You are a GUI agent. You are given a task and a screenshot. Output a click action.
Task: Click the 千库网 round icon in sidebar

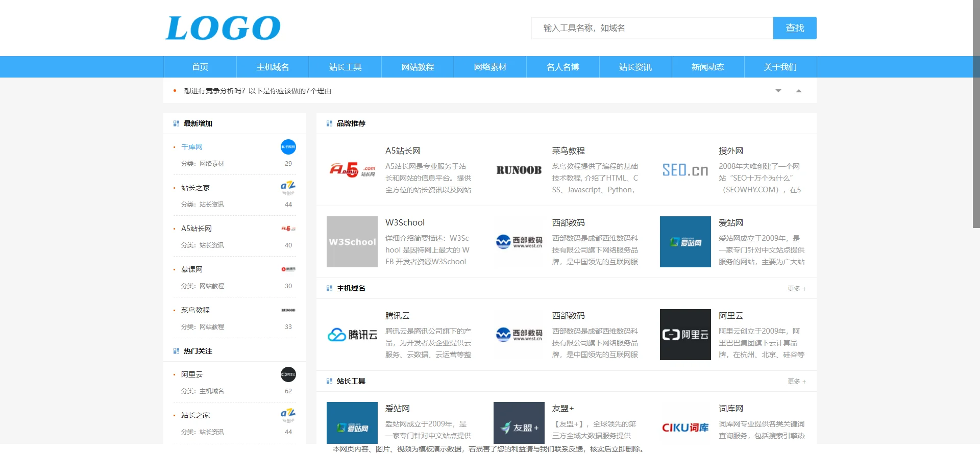[288, 147]
